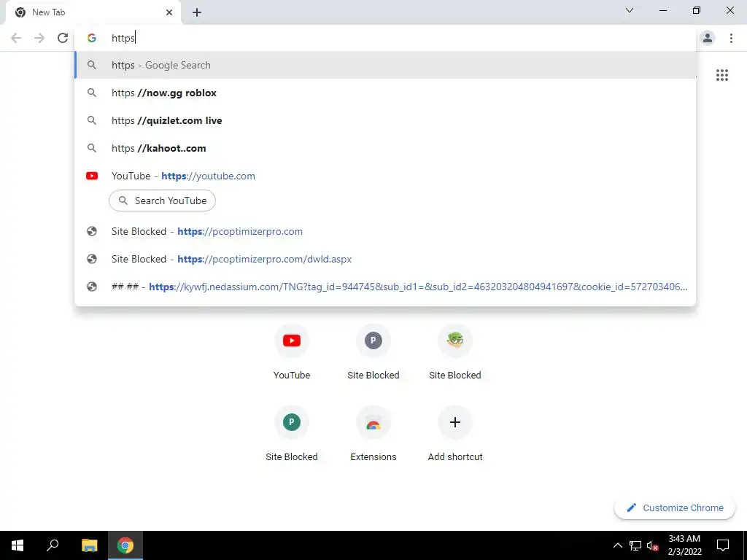
Task: Open the green-character Site Blocked shortcut
Action: (x=455, y=351)
